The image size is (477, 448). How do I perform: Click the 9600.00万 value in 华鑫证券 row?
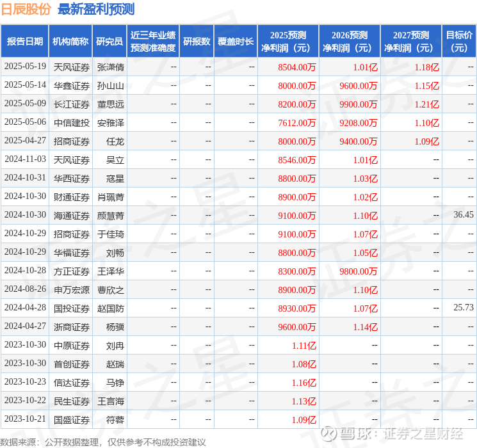(x=359, y=86)
